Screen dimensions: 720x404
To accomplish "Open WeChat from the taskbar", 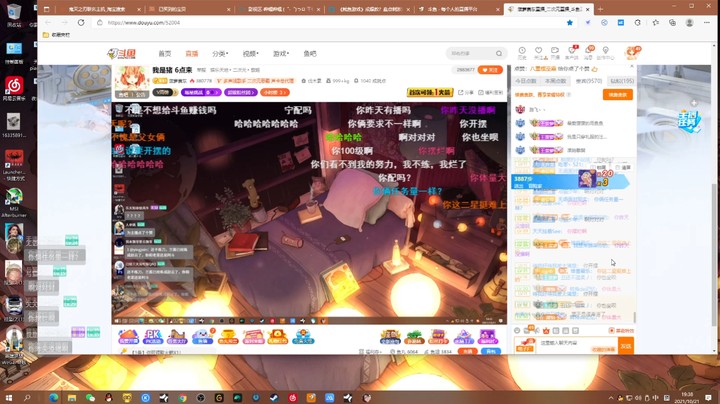I will (90, 398).
